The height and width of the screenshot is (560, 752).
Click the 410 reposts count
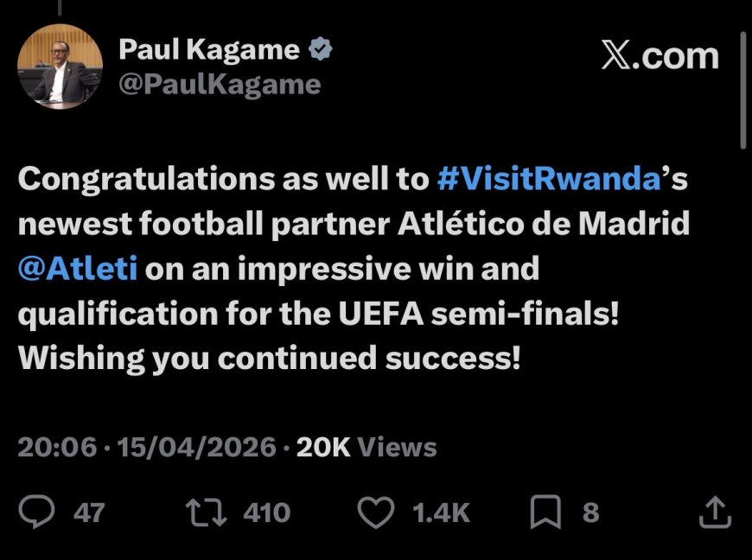pos(266,512)
